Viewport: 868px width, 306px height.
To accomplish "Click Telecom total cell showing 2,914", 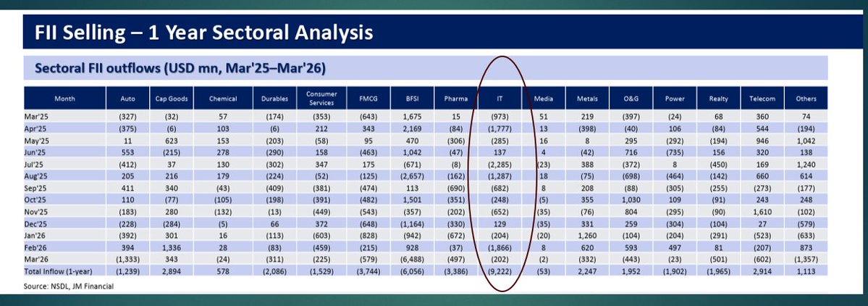I will tap(762, 271).
